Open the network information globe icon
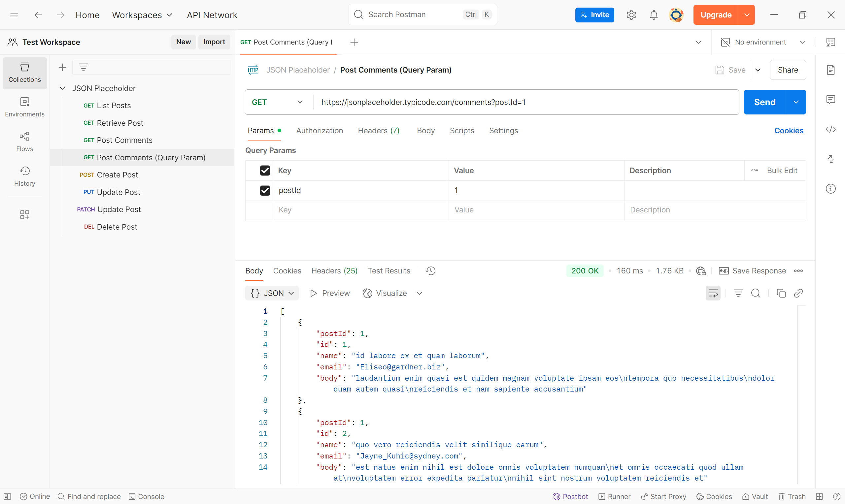The height and width of the screenshot is (504, 845). coord(701,271)
